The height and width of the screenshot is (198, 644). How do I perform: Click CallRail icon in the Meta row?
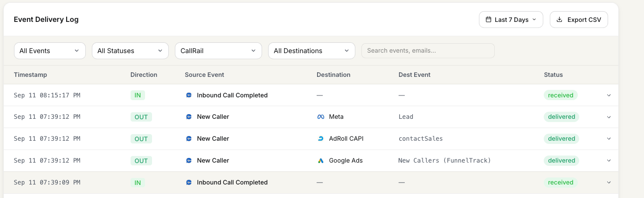(x=189, y=117)
